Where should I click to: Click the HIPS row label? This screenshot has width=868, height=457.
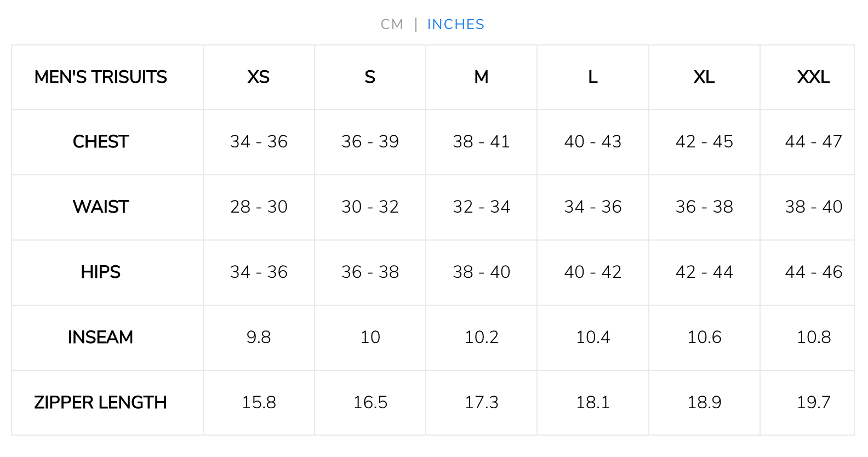click(x=100, y=272)
